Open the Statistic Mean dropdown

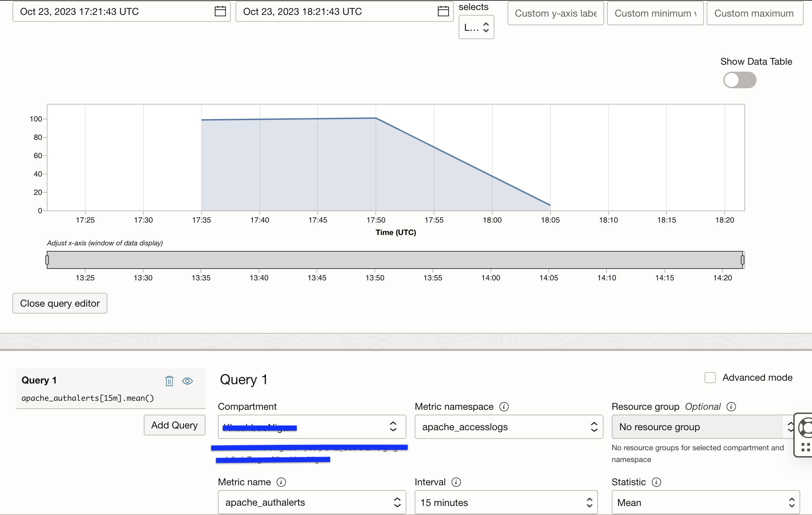coord(705,502)
